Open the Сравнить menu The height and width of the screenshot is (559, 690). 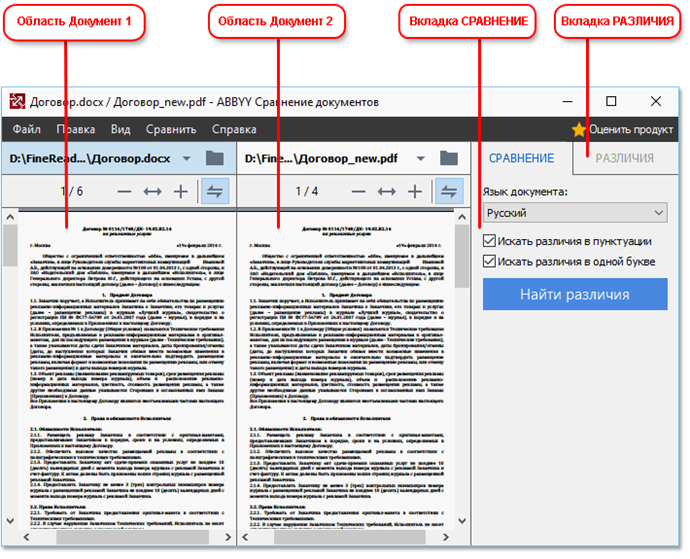tap(171, 129)
